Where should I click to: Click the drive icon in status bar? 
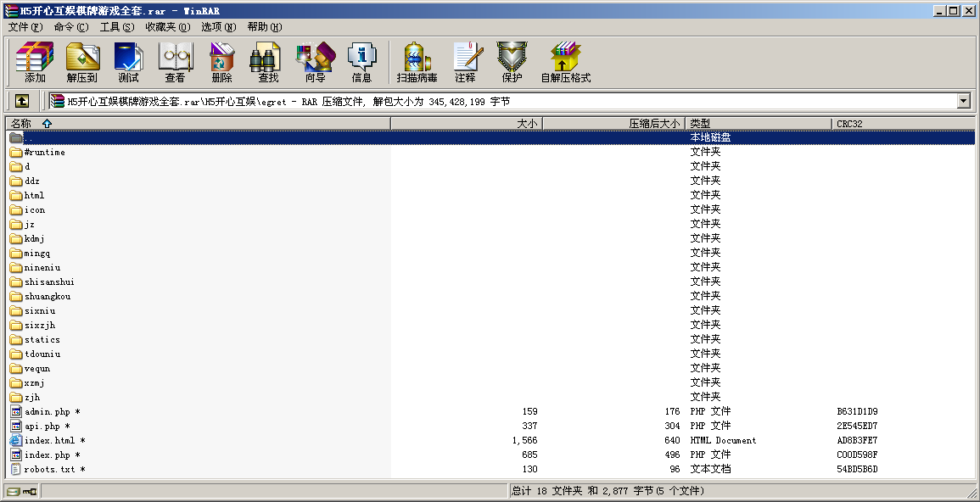[14, 491]
